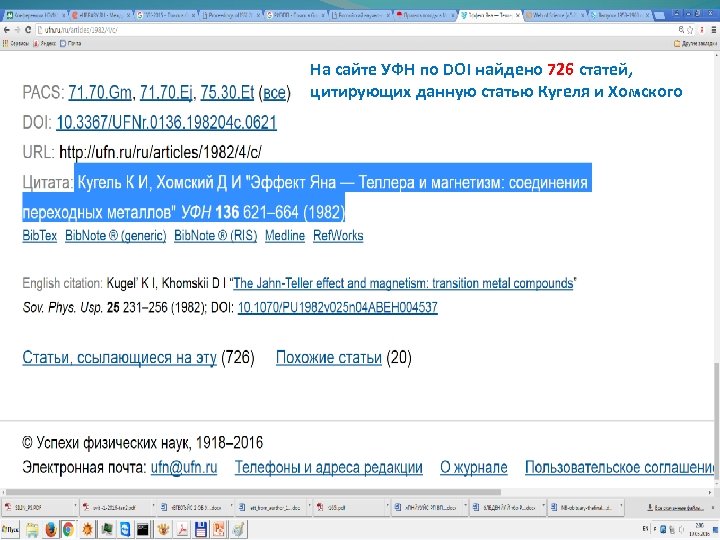This screenshot has height=540, width=720.
Task: Open DOI link 10.3367/UFNr.0136.198204c.0621
Action: tap(167, 123)
